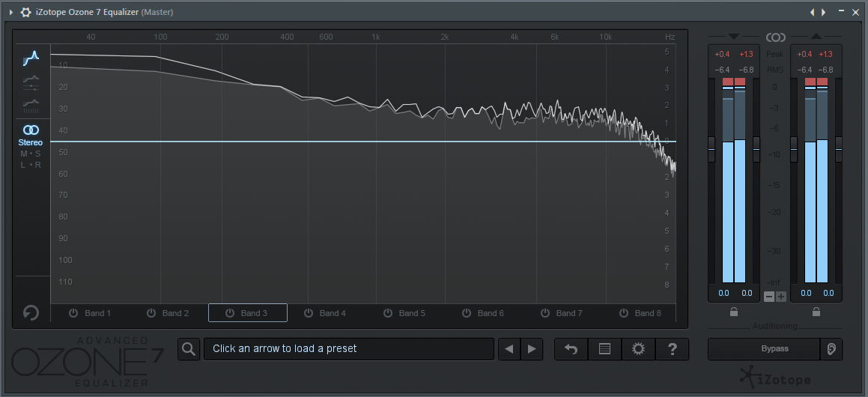Select Stereo processing mode label
Image resolution: width=868 pixels, height=397 pixels.
[x=31, y=142]
